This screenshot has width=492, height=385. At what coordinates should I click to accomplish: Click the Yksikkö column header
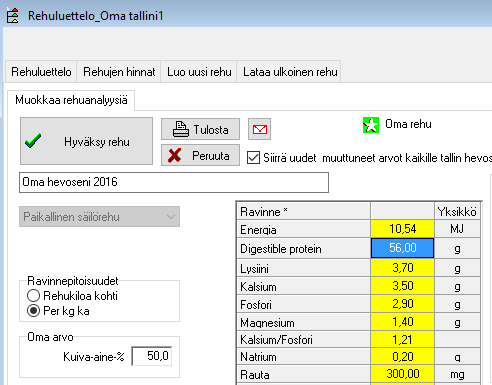tap(457, 211)
